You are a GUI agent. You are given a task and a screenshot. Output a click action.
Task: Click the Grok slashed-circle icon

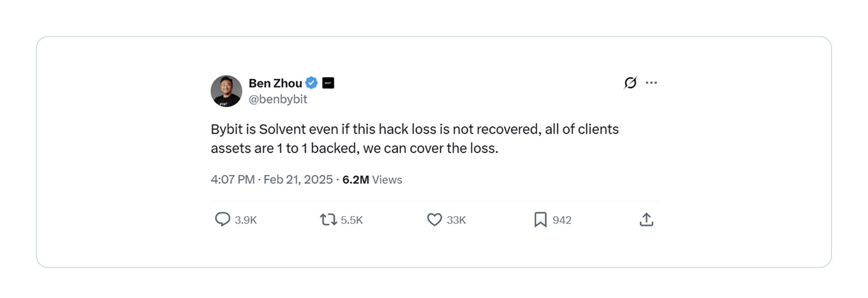pyautogui.click(x=630, y=83)
